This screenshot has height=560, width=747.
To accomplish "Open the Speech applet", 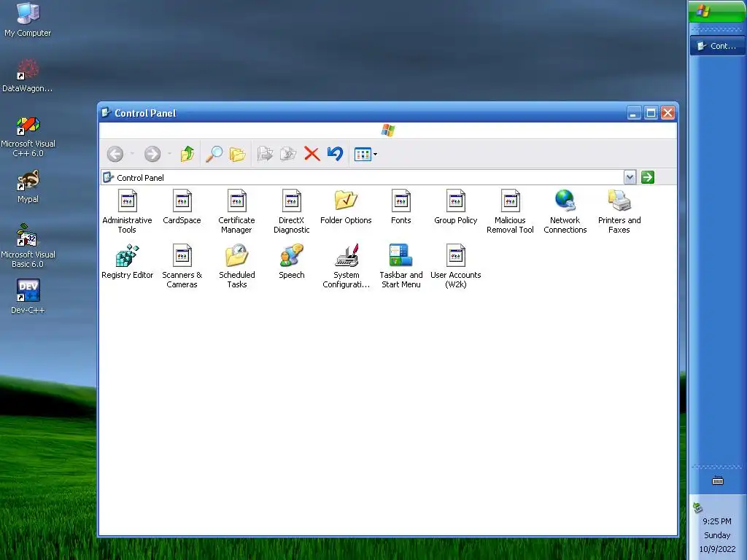I will pyautogui.click(x=291, y=262).
